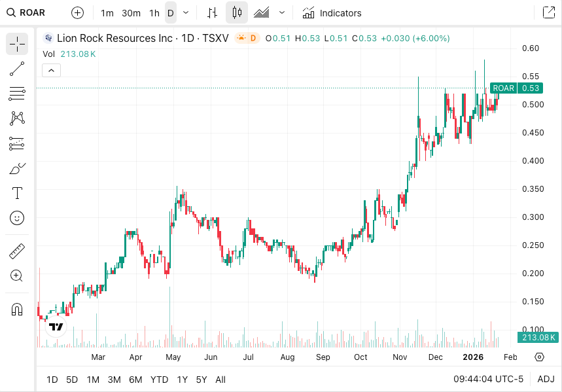Screen dimensions: 562x392
Task: Switch to the 30m interval
Action: (x=132, y=13)
